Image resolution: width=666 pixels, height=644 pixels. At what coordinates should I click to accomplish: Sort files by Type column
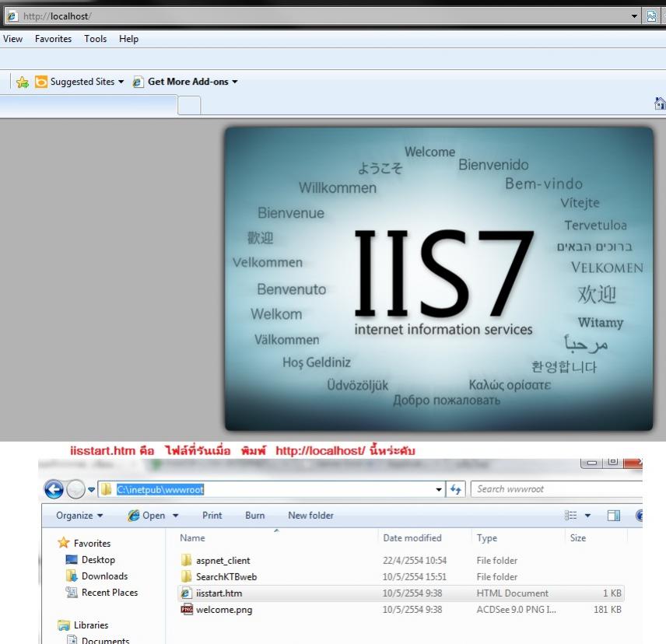pyautogui.click(x=487, y=538)
